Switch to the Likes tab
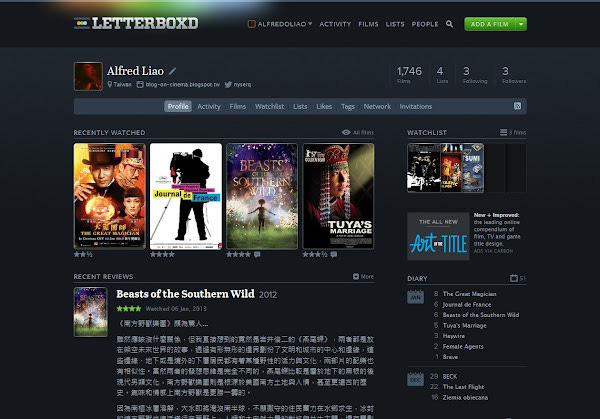600x419 pixels. tap(324, 106)
